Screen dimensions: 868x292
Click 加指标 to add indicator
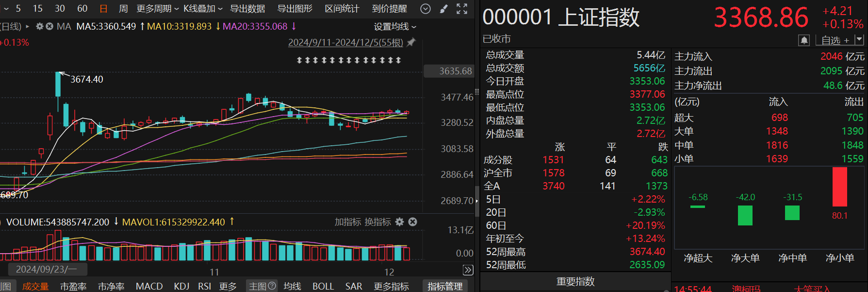(348, 222)
